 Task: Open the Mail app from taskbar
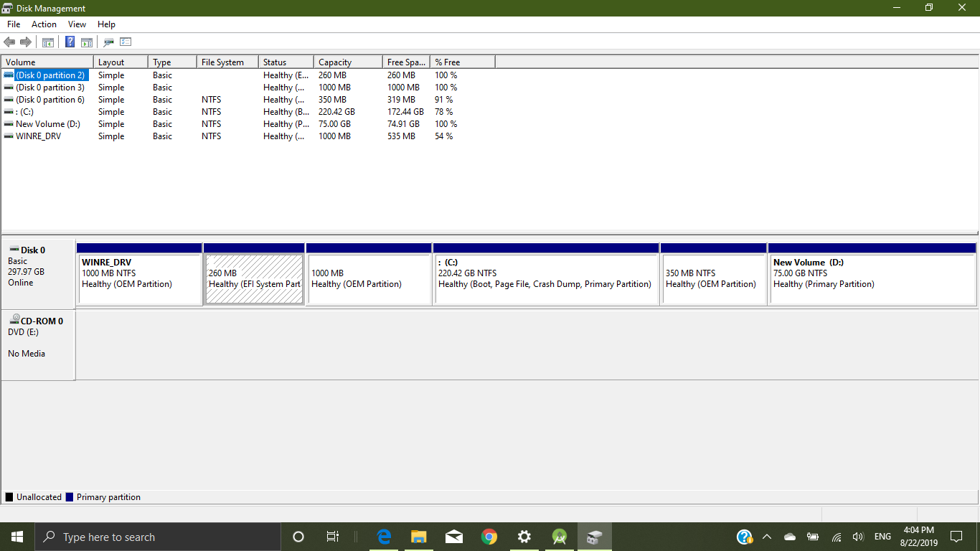tap(453, 537)
